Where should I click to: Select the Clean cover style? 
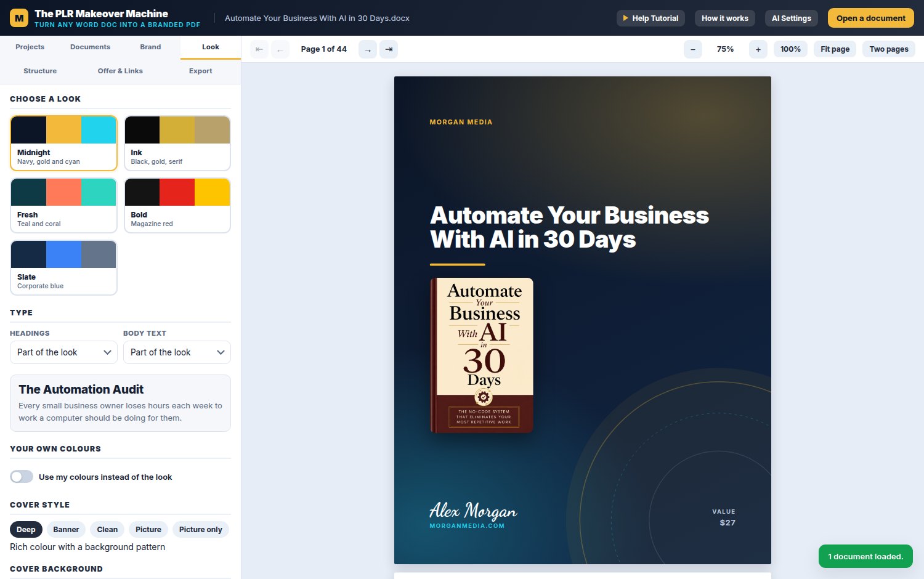[107, 529]
